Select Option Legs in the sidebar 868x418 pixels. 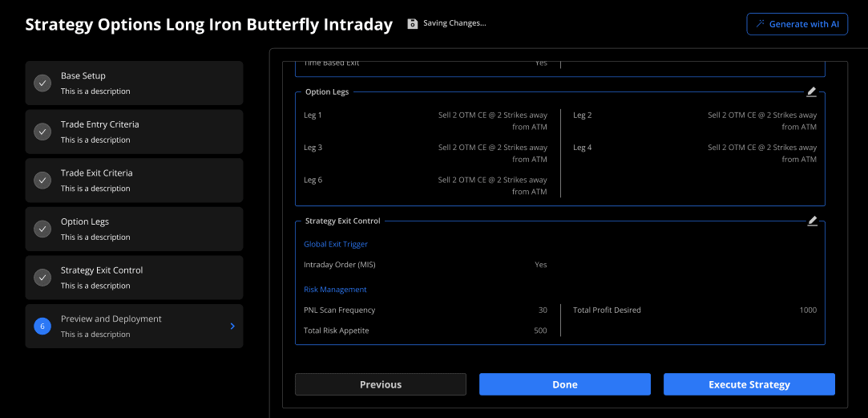tap(134, 229)
